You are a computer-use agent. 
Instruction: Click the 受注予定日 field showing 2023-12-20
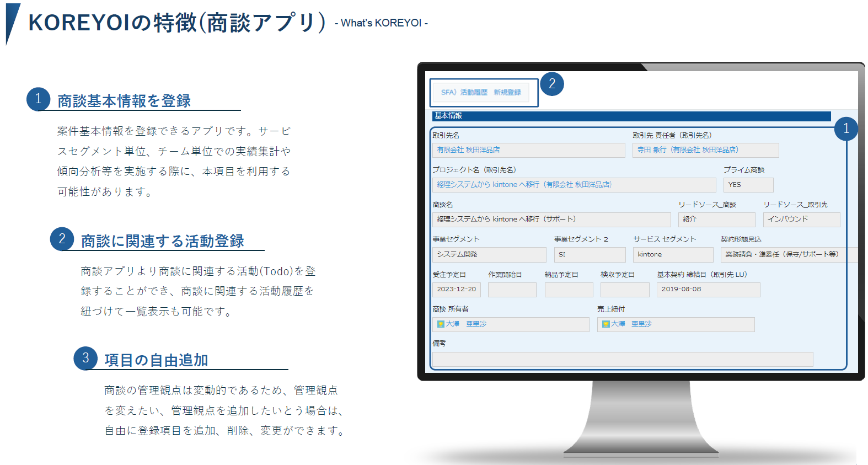pyautogui.click(x=456, y=290)
